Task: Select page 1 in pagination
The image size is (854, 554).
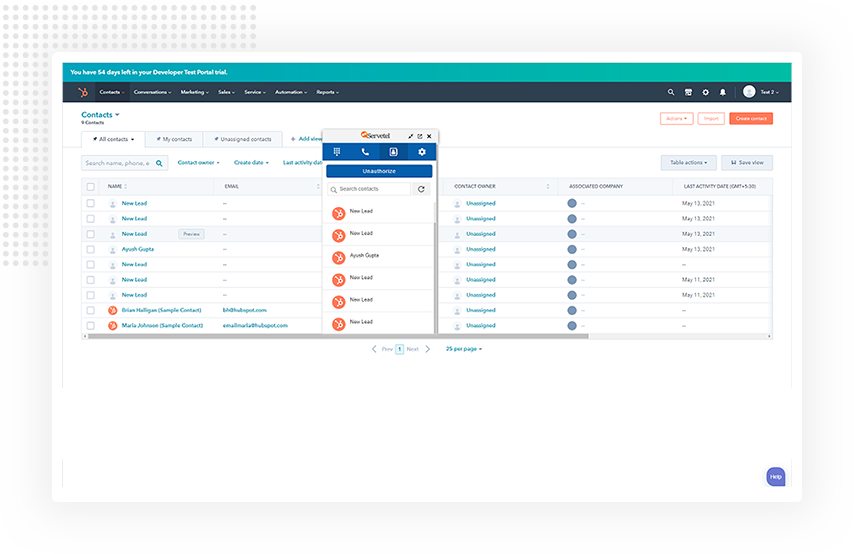Action: tap(399, 349)
